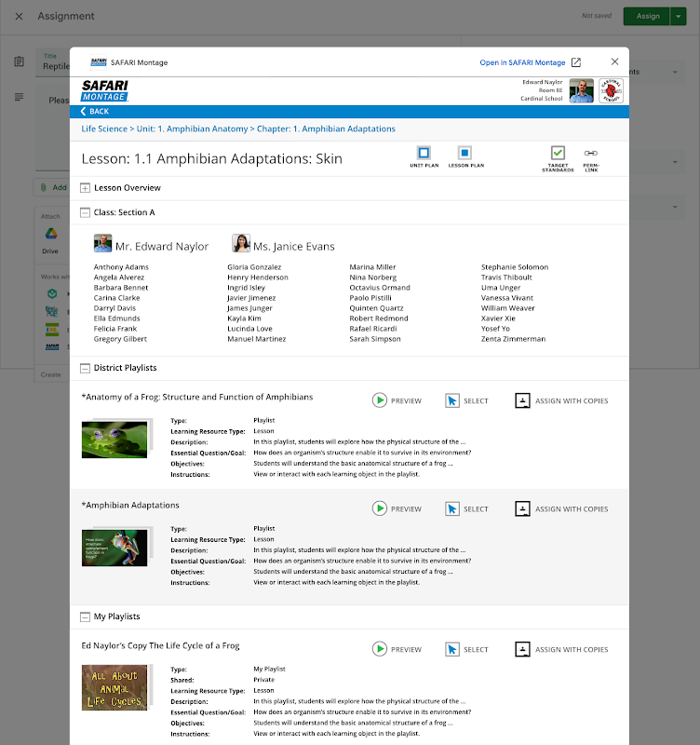Click the green Assign button
The image size is (700, 745).
(648, 16)
